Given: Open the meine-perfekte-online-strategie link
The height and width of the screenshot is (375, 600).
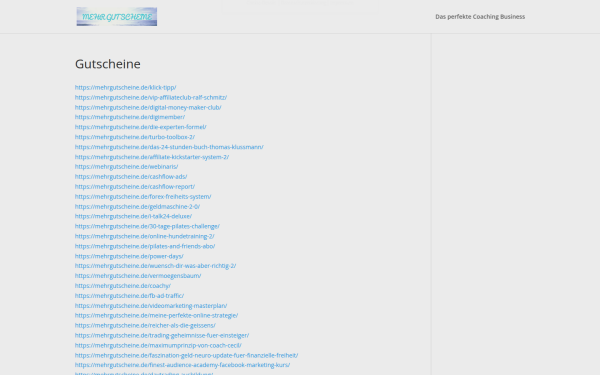Looking at the screenshot, I should coord(157,315).
